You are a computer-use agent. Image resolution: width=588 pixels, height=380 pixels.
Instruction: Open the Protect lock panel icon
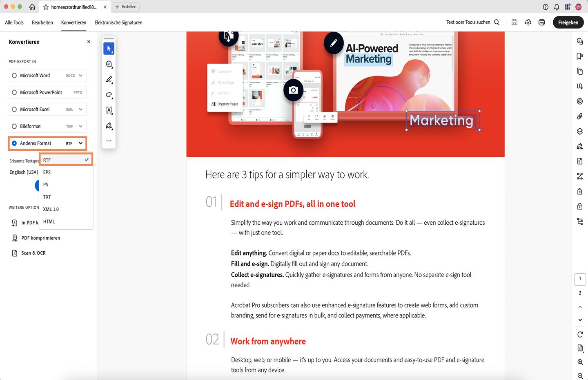(x=580, y=206)
